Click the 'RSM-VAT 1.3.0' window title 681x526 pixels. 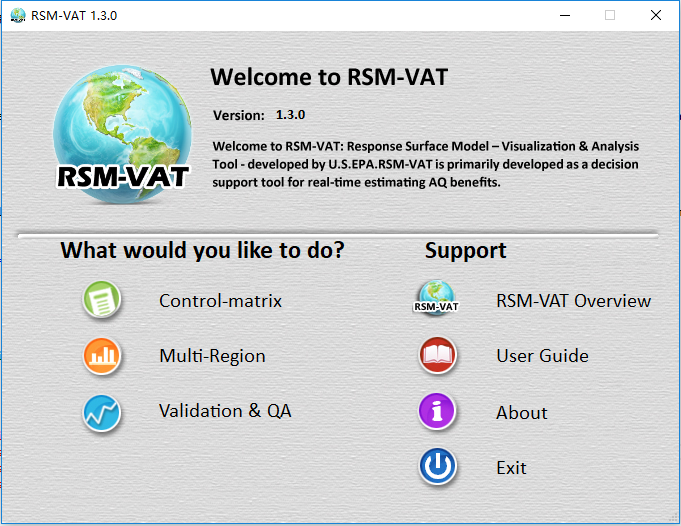coord(74,16)
